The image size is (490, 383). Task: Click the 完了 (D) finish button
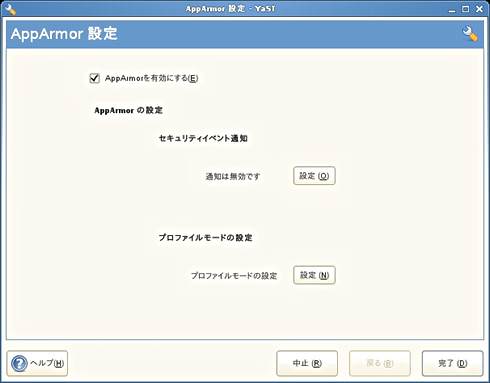(x=452, y=363)
